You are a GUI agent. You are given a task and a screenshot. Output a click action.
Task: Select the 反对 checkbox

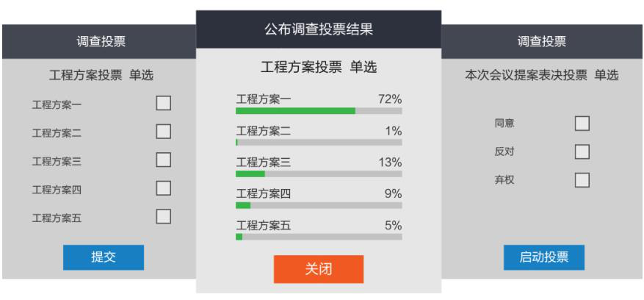[x=582, y=151]
